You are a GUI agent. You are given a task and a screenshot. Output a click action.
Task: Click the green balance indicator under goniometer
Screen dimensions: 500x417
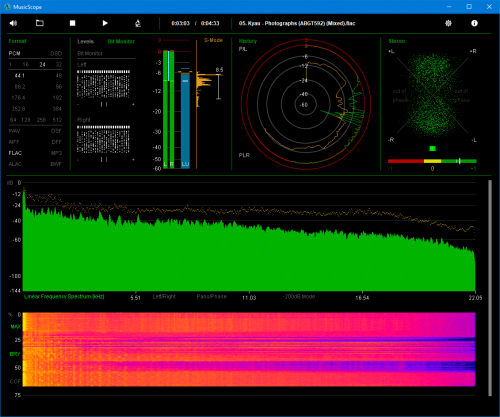coord(432,149)
